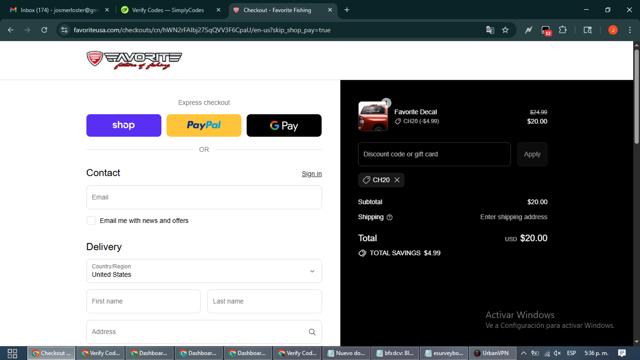This screenshot has height=360, width=640.
Task: Show hidden system tray icons
Action: click(x=524, y=353)
